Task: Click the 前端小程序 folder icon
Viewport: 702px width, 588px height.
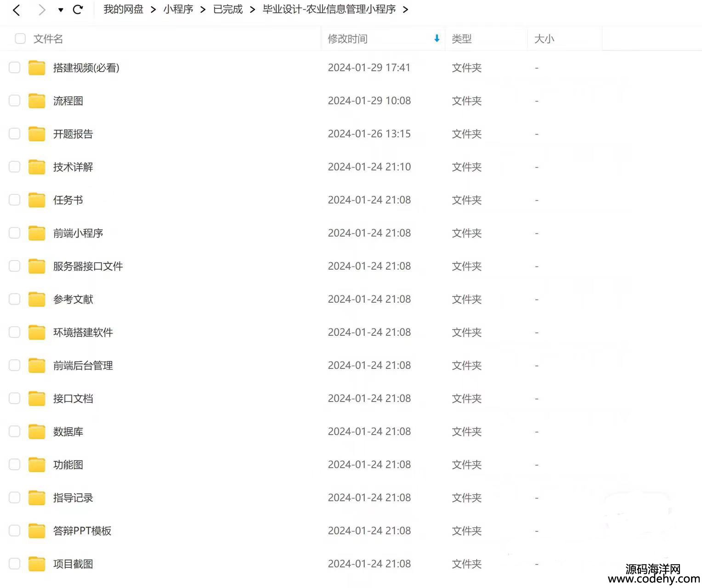Action: (37, 233)
